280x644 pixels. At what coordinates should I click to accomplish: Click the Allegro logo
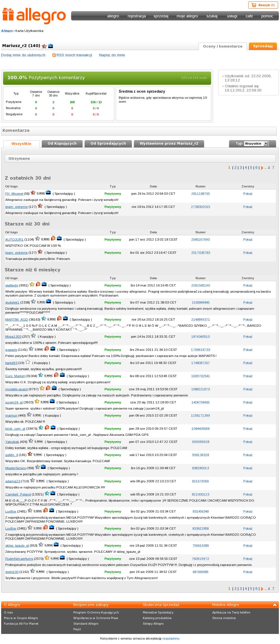tap(34, 16)
